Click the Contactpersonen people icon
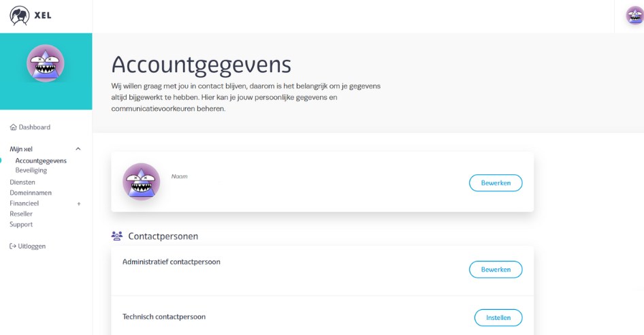The height and width of the screenshot is (335, 644). 117,236
